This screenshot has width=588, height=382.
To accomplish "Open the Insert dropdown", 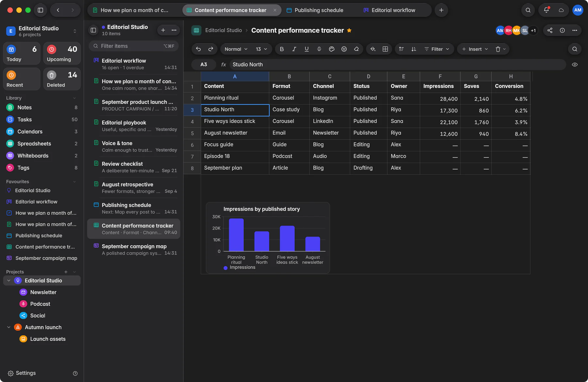I will click(475, 49).
